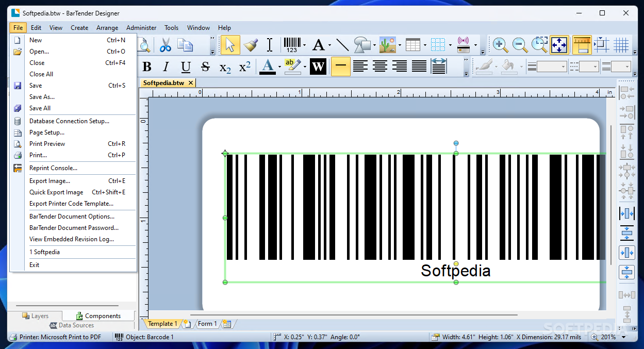Click the barcode creation tool

(x=292, y=45)
